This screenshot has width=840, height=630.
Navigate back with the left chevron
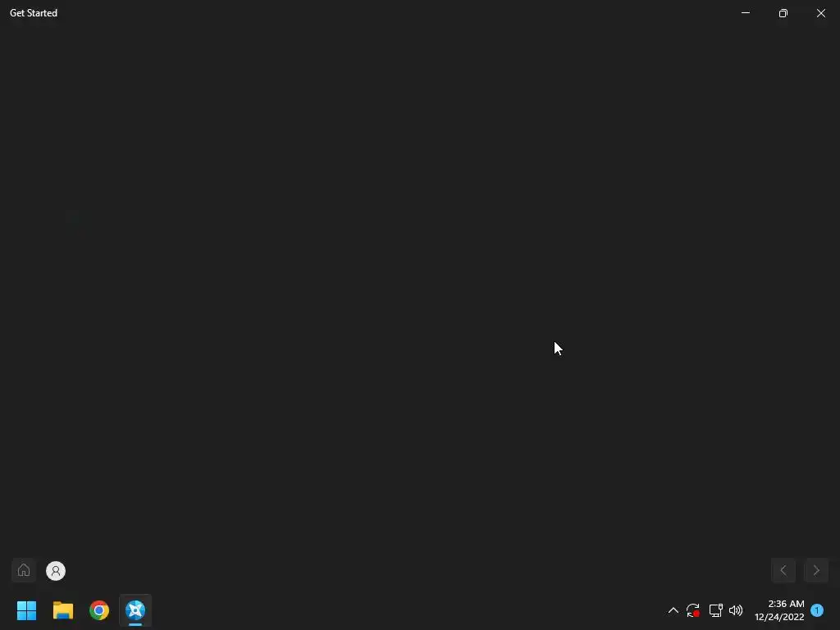(x=783, y=571)
